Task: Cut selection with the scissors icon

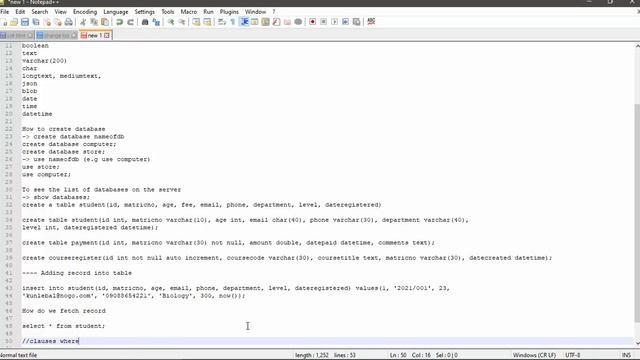Action: 83,22
